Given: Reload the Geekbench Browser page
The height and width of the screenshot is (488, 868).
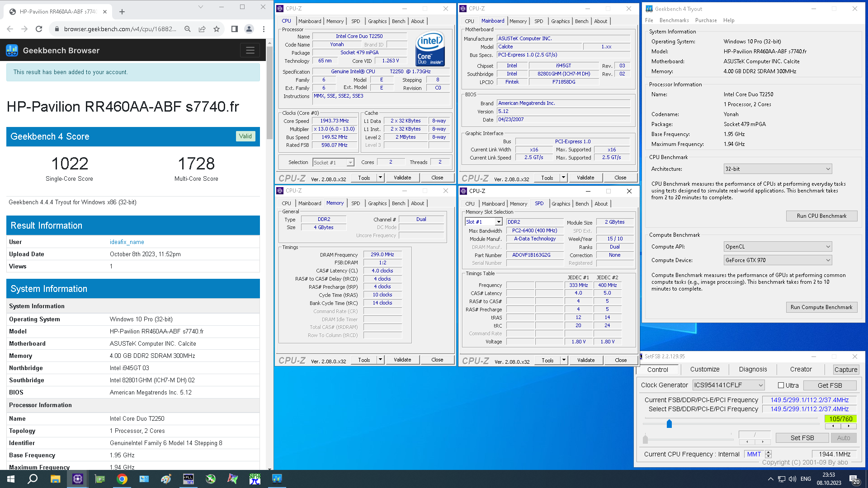Looking at the screenshot, I should click(x=39, y=29).
